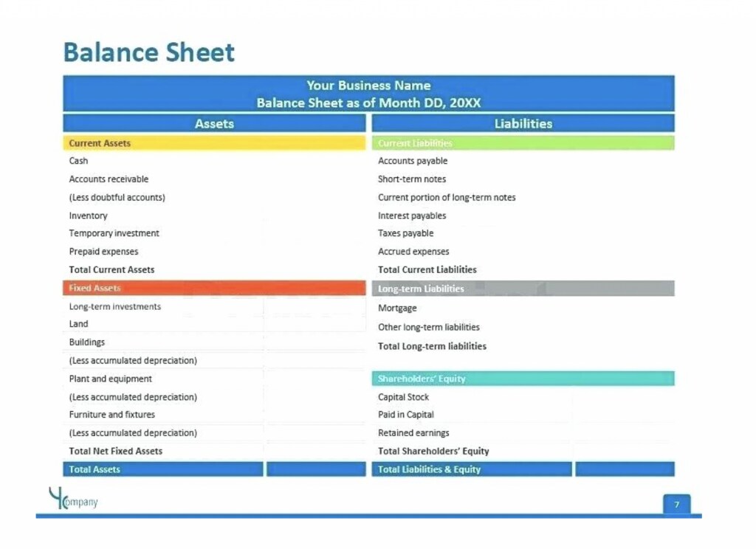Click the page number 7 badge

(x=676, y=504)
